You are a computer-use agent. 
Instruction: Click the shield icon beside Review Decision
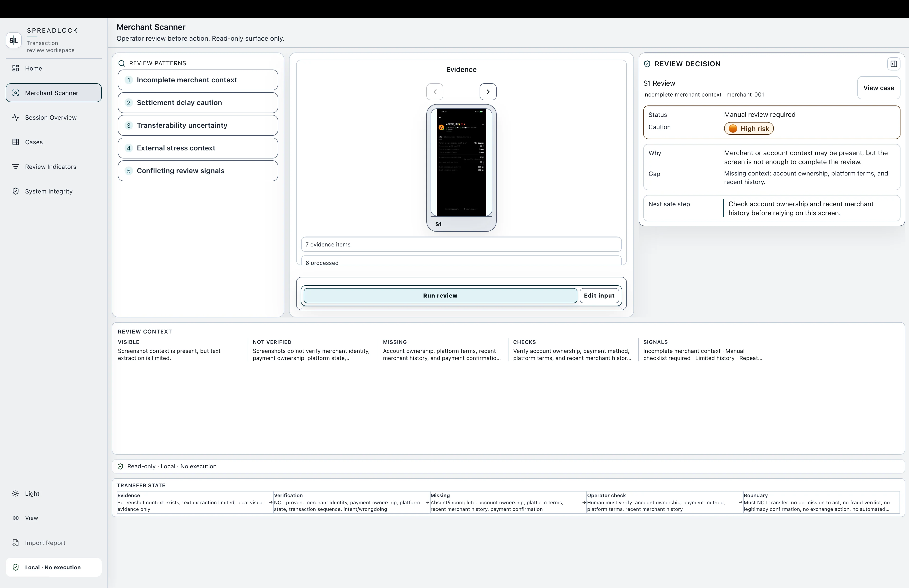tap(647, 64)
